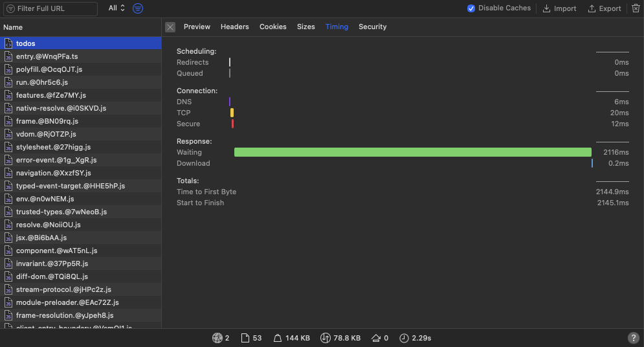Viewport: 644px width, 347px height.
Task: Click the Export button
Action: tap(604, 8)
